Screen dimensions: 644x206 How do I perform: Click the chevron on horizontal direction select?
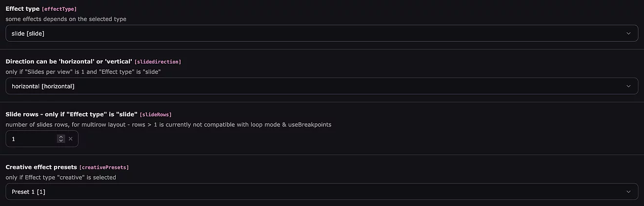pyautogui.click(x=628, y=86)
